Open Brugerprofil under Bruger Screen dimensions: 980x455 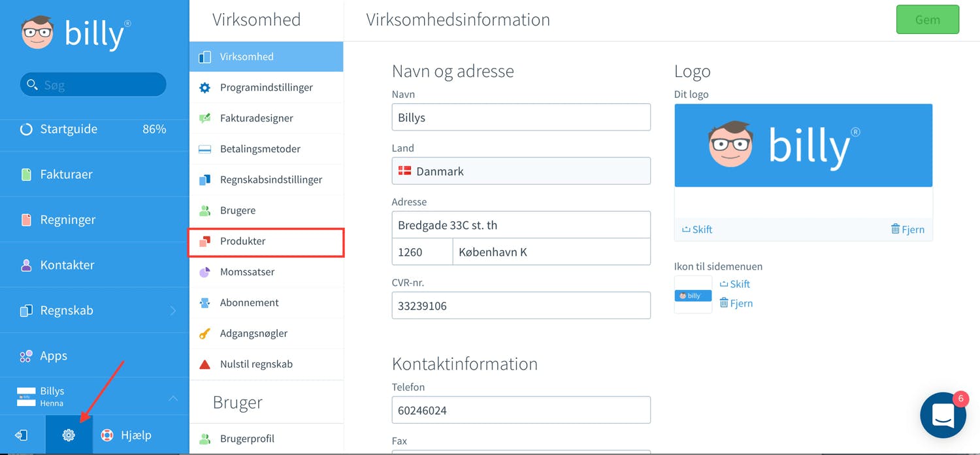267,439
